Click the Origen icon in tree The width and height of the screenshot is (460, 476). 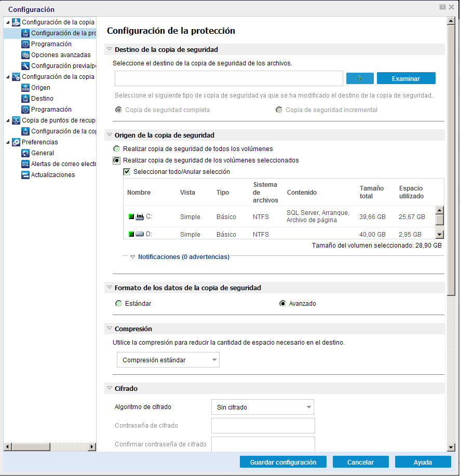point(25,88)
